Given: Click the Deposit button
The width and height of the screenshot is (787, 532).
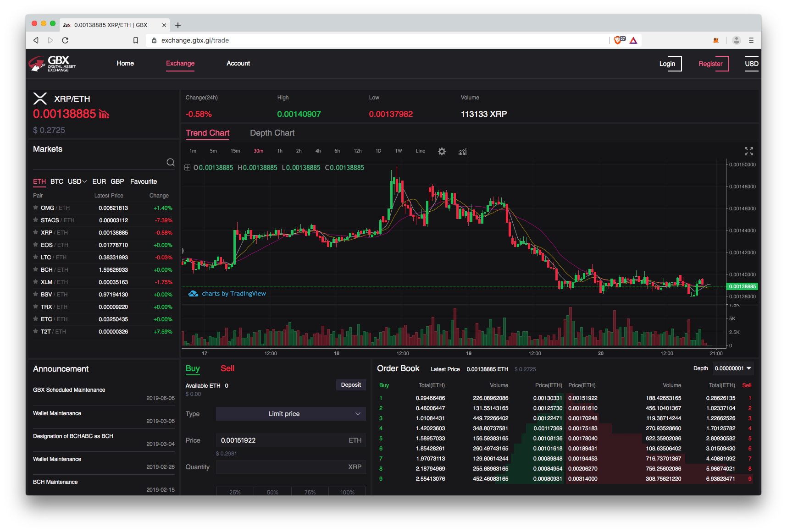Looking at the screenshot, I should pos(351,385).
